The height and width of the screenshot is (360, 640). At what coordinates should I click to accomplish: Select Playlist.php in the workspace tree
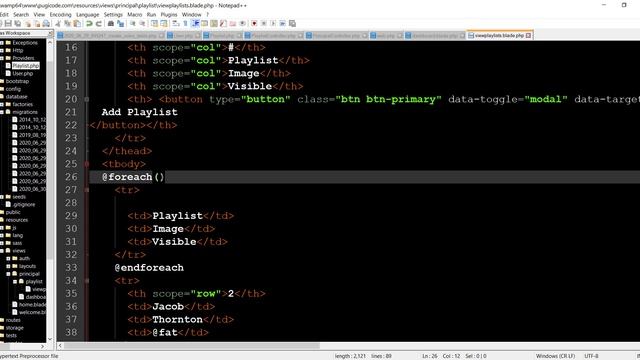coord(25,66)
